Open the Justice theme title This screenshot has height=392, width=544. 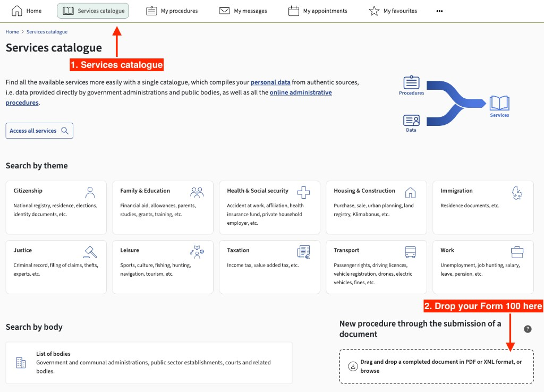click(x=22, y=250)
